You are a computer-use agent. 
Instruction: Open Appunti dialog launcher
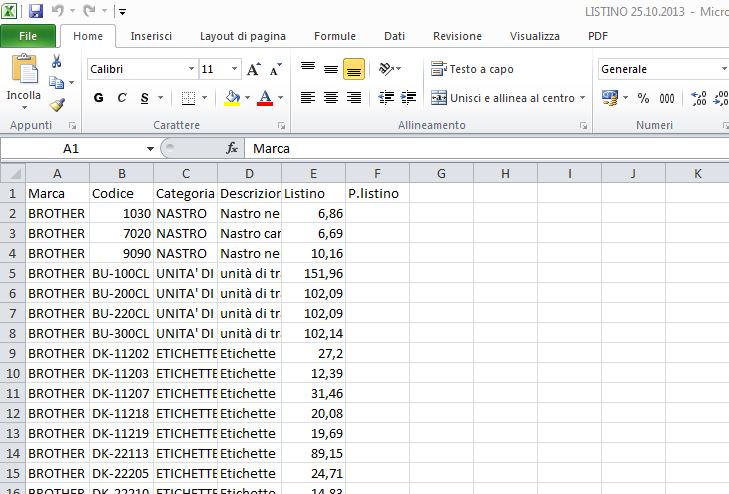(x=72, y=125)
